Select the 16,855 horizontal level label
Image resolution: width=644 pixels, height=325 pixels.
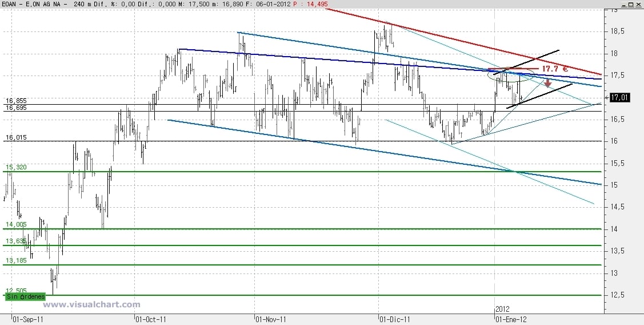pos(16,100)
